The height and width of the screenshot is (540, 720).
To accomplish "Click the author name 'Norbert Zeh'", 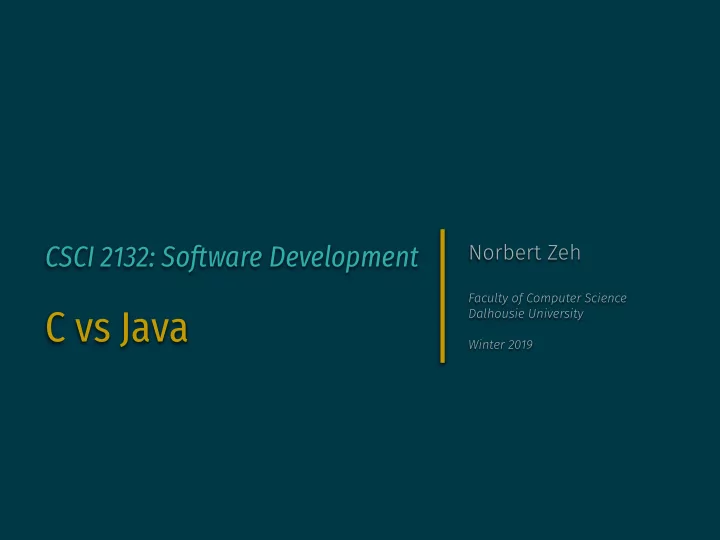I will [524, 253].
